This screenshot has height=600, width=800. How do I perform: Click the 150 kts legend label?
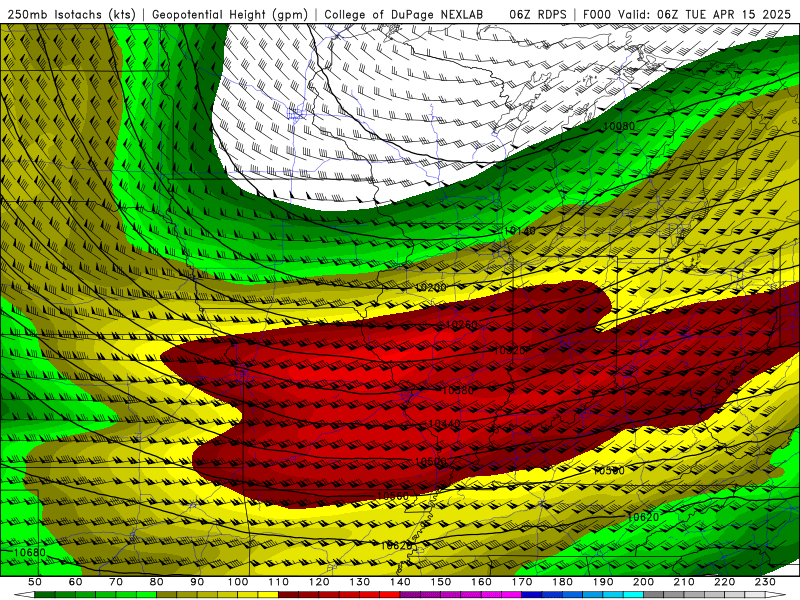(x=441, y=582)
